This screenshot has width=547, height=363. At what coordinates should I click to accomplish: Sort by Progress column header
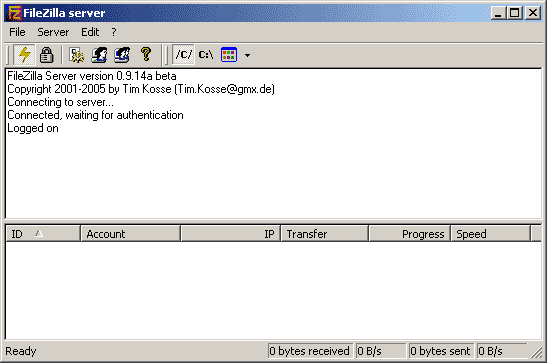(410, 234)
